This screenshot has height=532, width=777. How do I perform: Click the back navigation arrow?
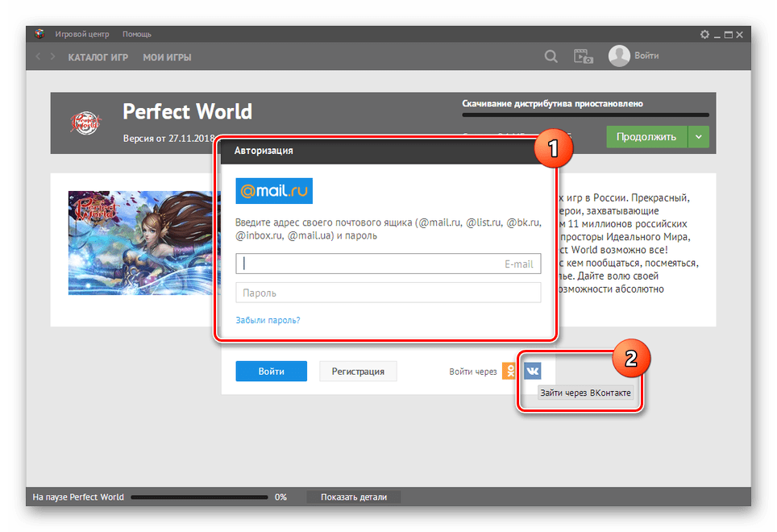[x=38, y=56]
